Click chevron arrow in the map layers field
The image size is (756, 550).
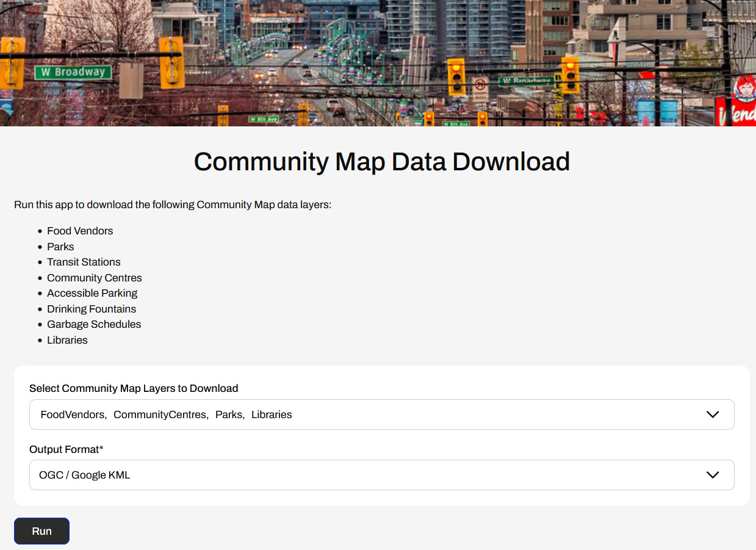[712, 414]
